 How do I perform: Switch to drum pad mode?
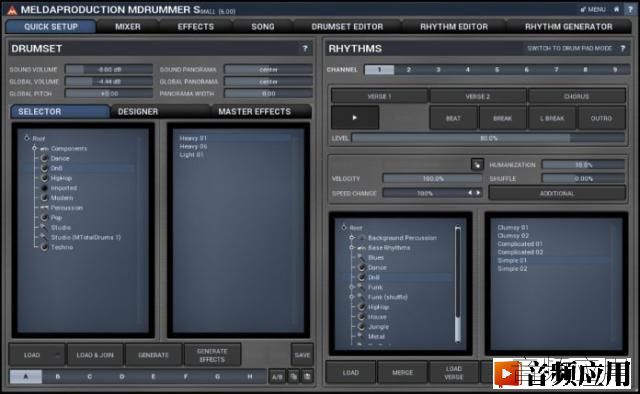pos(569,49)
